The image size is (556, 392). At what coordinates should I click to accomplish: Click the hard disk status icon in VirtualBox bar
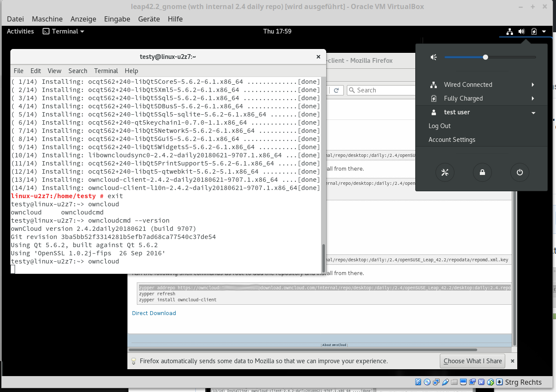tap(418, 382)
